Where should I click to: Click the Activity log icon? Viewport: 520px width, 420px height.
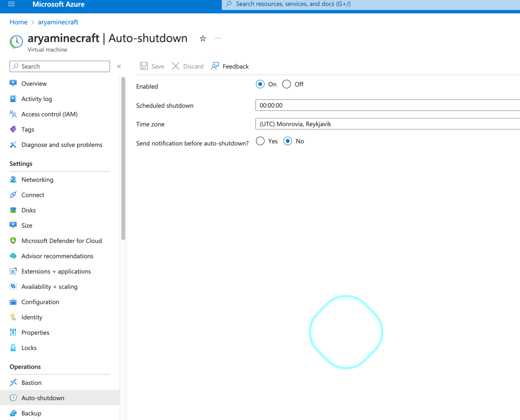coord(13,99)
